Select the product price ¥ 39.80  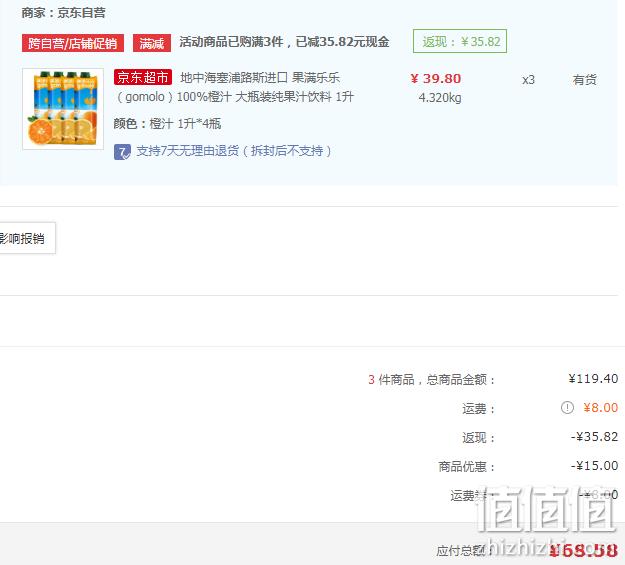pyautogui.click(x=436, y=79)
